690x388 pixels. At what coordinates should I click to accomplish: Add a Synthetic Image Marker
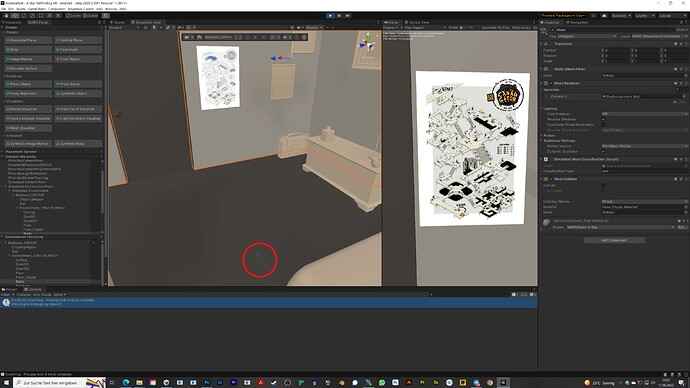pyautogui.click(x=29, y=143)
